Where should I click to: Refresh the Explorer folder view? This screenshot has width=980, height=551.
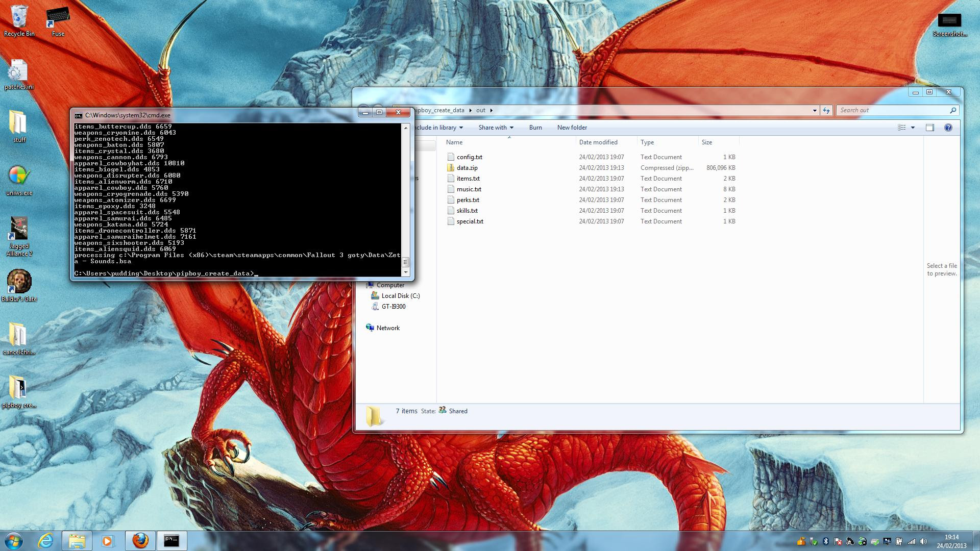pos(826,110)
